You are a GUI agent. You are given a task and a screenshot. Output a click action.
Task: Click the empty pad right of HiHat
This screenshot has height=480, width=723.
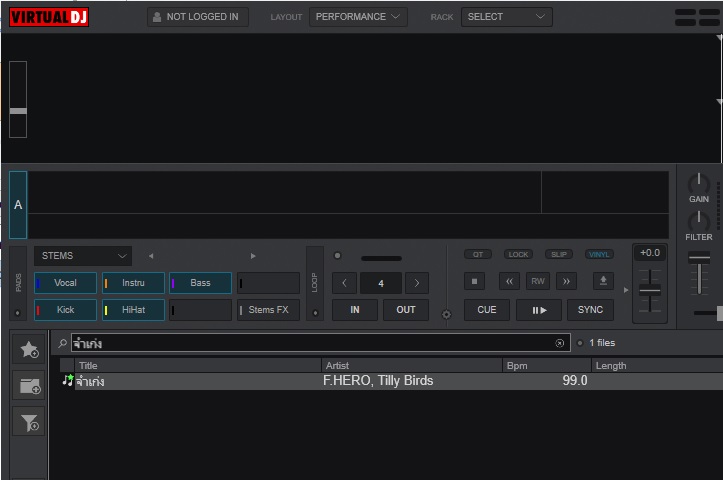pos(201,310)
